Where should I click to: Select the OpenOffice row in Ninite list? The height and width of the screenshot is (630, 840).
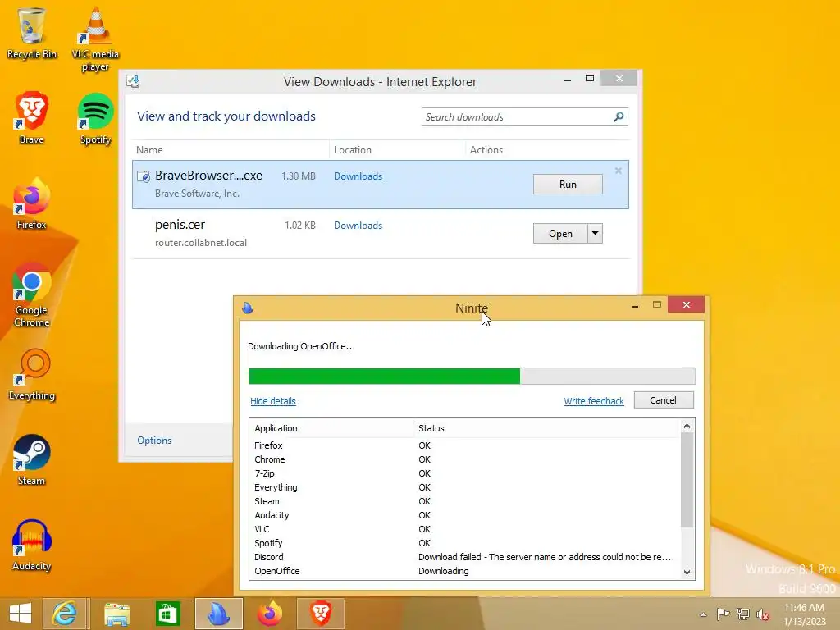pos(465,571)
